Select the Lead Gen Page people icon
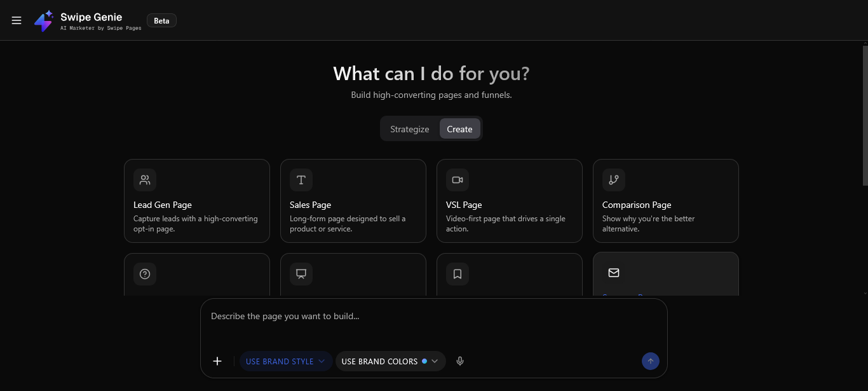 [144, 180]
